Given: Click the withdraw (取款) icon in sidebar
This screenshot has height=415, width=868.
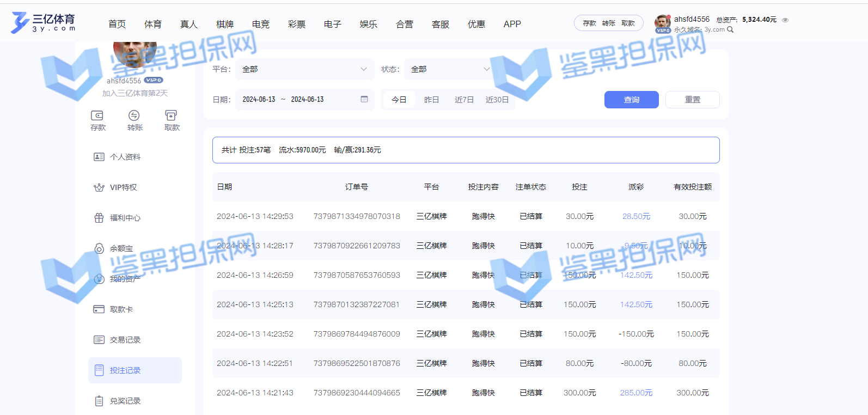Looking at the screenshot, I should click(171, 115).
